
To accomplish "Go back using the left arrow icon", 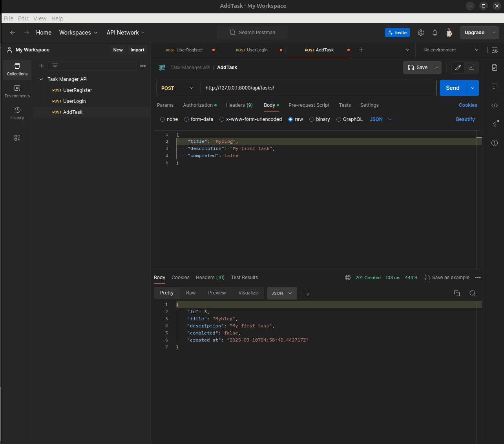I will tap(13, 33).
